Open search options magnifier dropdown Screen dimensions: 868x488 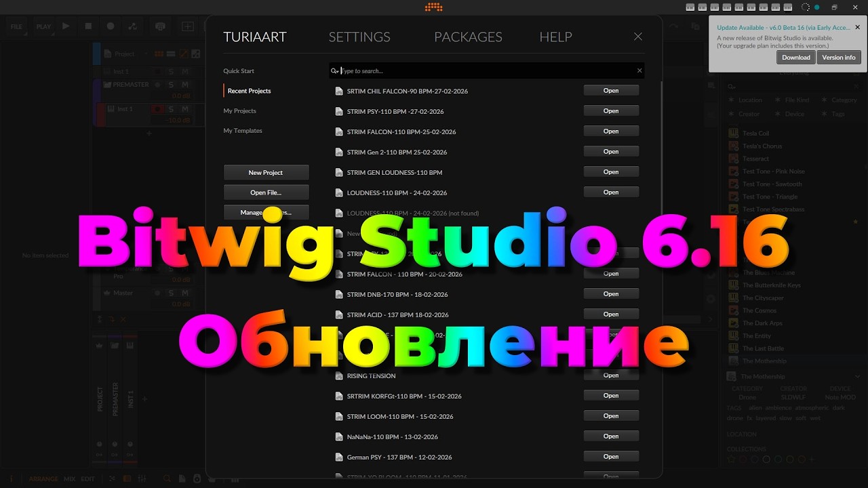tap(334, 70)
